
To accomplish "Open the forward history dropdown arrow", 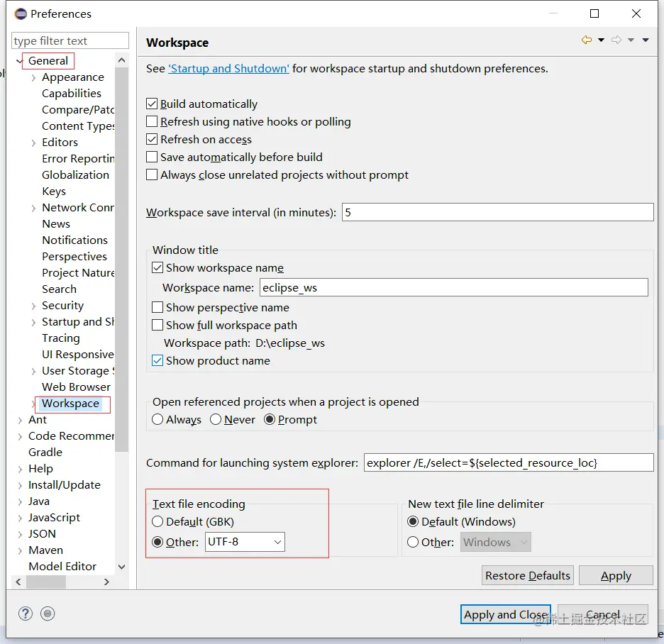I will pos(631,40).
